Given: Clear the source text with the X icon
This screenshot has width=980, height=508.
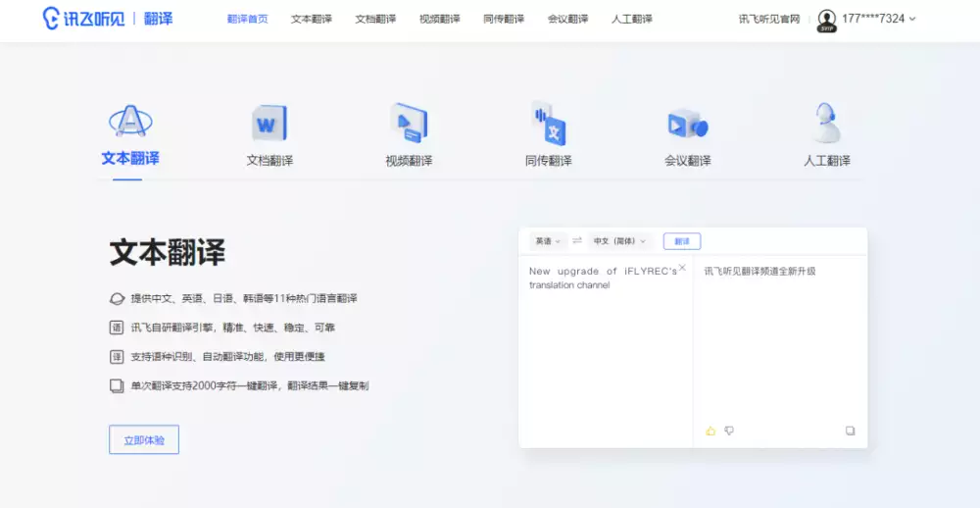Looking at the screenshot, I should click(682, 268).
